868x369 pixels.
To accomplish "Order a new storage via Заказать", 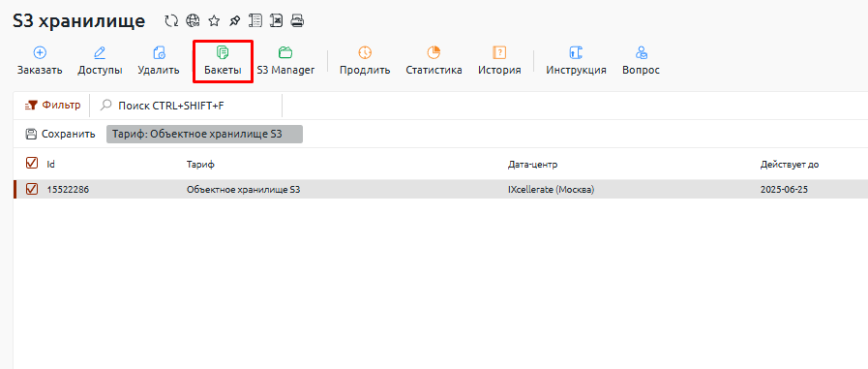I will coord(40,61).
